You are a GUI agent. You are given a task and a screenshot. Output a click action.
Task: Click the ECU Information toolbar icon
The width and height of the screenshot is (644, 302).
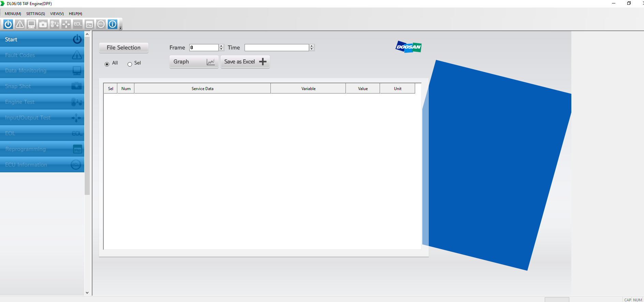pos(101,24)
